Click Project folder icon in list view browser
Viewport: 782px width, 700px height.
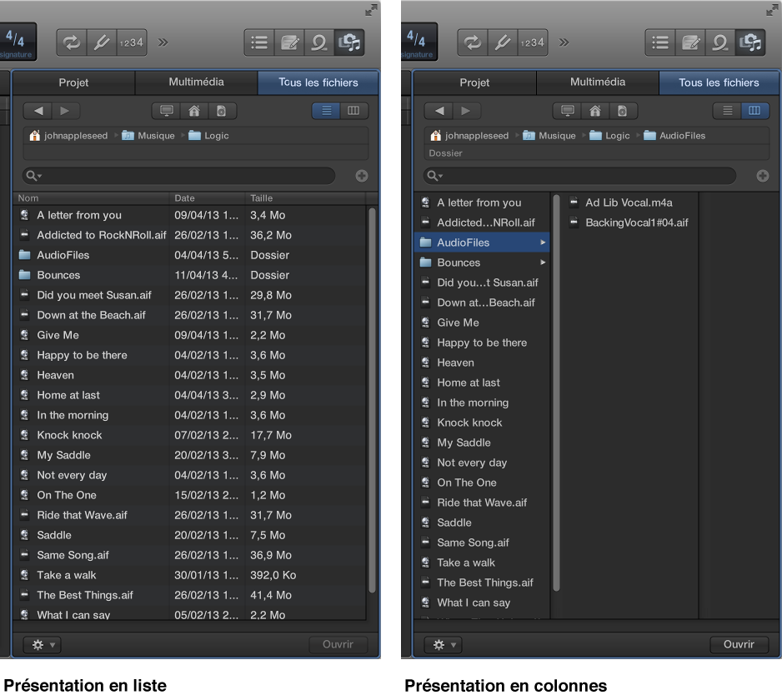221,111
